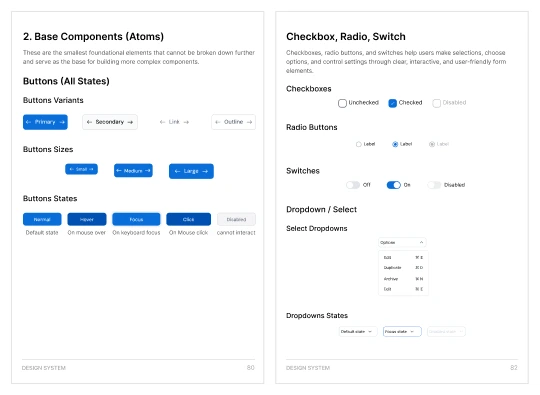This screenshot has height=395, width=540.
Task: Choose Archive from the dropdown menu
Action: pyautogui.click(x=403, y=279)
